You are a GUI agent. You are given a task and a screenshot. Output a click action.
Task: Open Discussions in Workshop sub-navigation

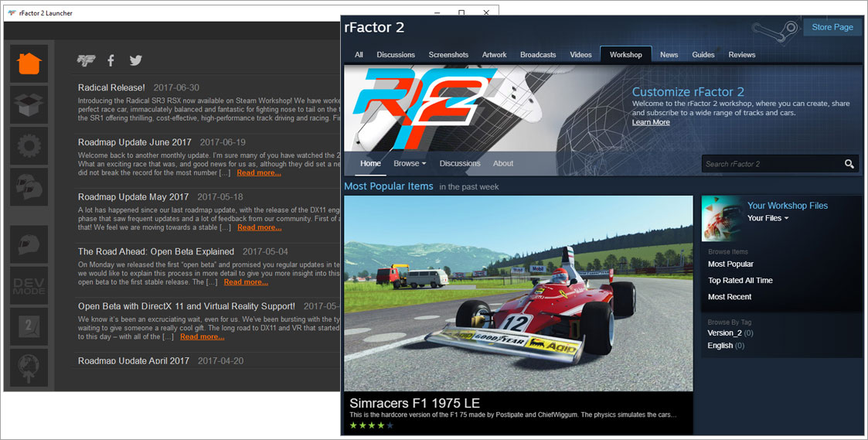coord(460,163)
